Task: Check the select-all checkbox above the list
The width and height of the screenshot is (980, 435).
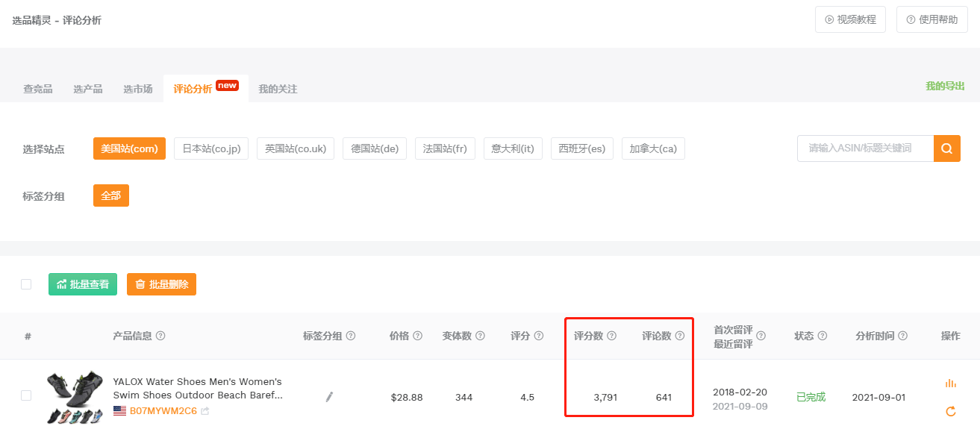Action: [27, 284]
